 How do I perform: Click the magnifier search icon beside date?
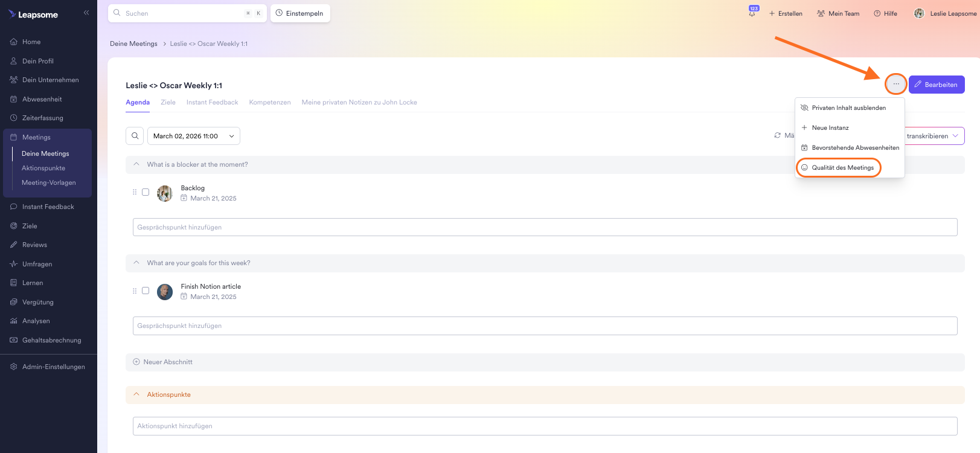pyautogui.click(x=135, y=136)
